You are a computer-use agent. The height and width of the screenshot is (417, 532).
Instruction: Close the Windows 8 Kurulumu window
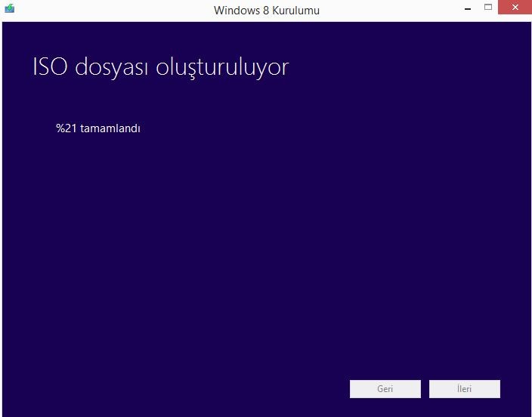pyautogui.click(x=515, y=7)
